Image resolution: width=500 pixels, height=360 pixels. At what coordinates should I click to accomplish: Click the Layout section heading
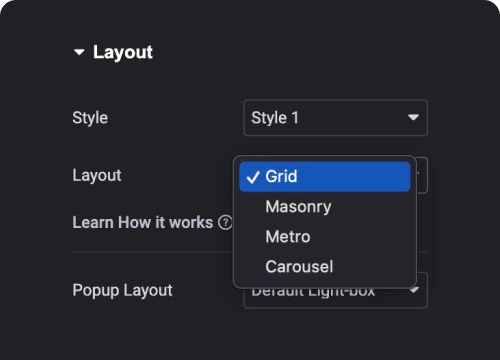point(123,52)
